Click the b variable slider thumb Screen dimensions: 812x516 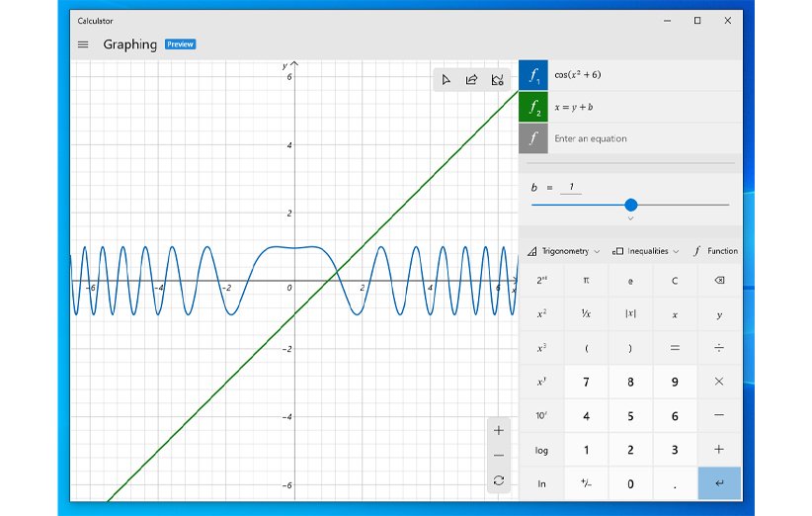pos(631,205)
